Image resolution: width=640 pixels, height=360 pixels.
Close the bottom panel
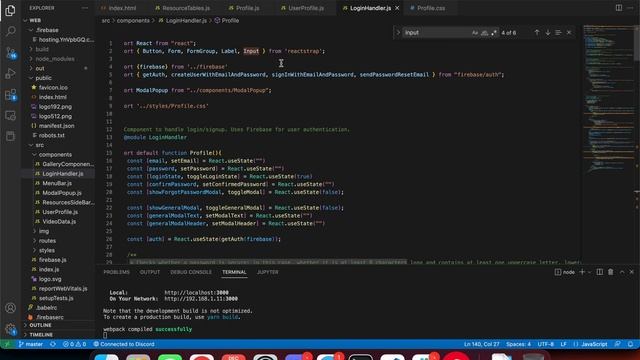(631, 272)
